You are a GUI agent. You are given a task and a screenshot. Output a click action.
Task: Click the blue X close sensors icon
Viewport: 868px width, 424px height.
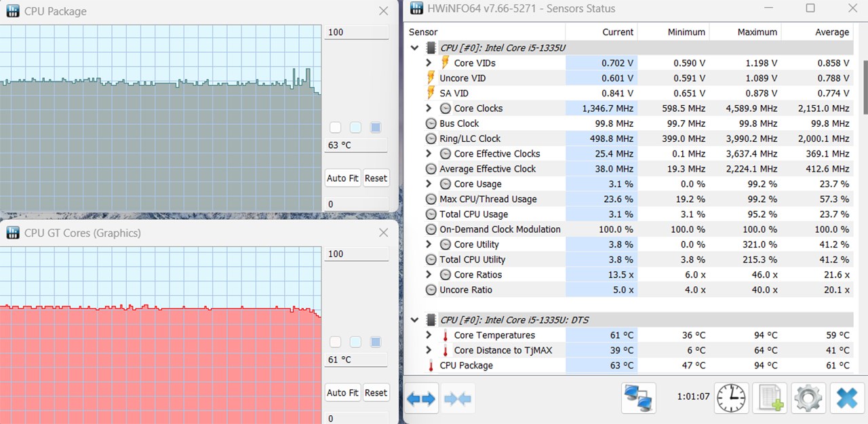point(846,398)
